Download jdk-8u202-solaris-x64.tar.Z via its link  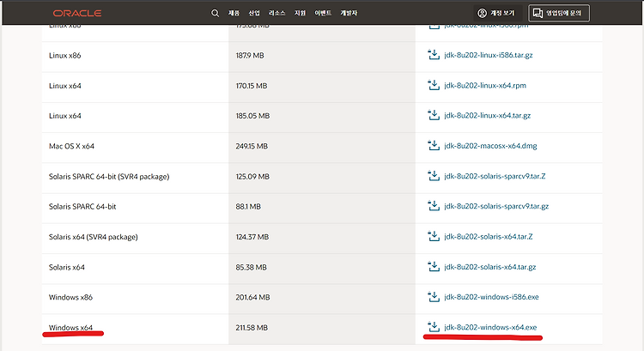pos(489,237)
